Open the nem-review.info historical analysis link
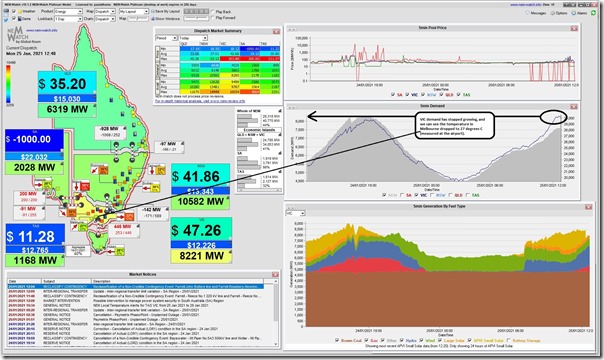 pyautogui.click(x=200, y=101)
